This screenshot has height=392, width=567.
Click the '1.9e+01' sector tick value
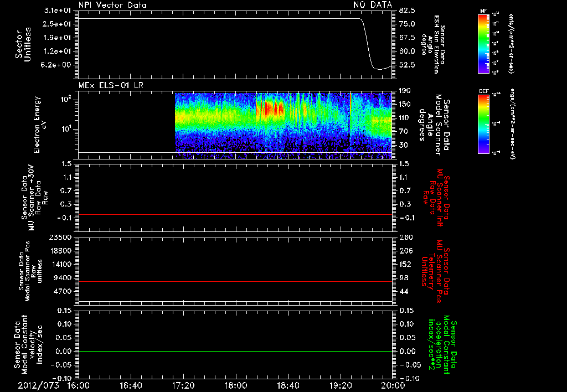click(57, 38)
